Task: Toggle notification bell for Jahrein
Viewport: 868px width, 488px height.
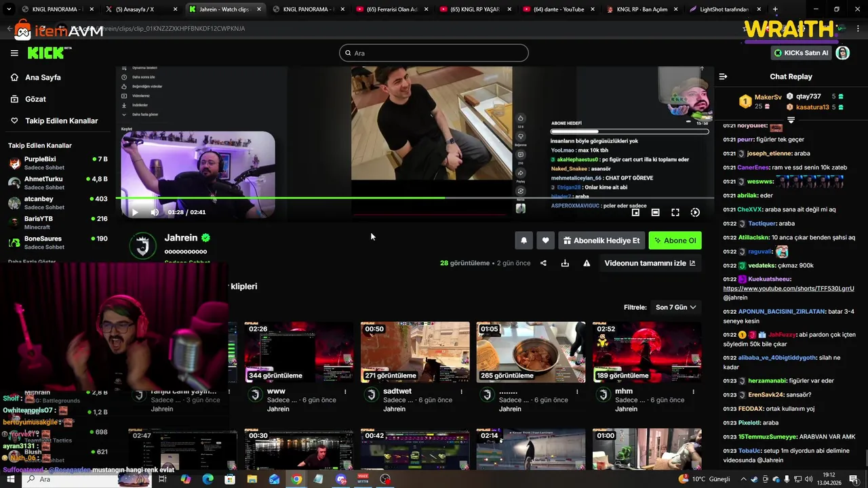Action: [x=524, y=241]
